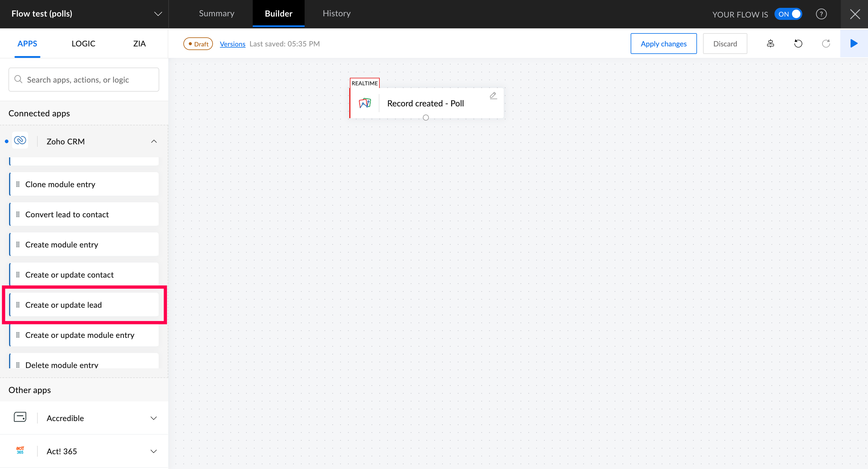
Task: Click the Zoho CRM app icon
Action: click(20, 141)
